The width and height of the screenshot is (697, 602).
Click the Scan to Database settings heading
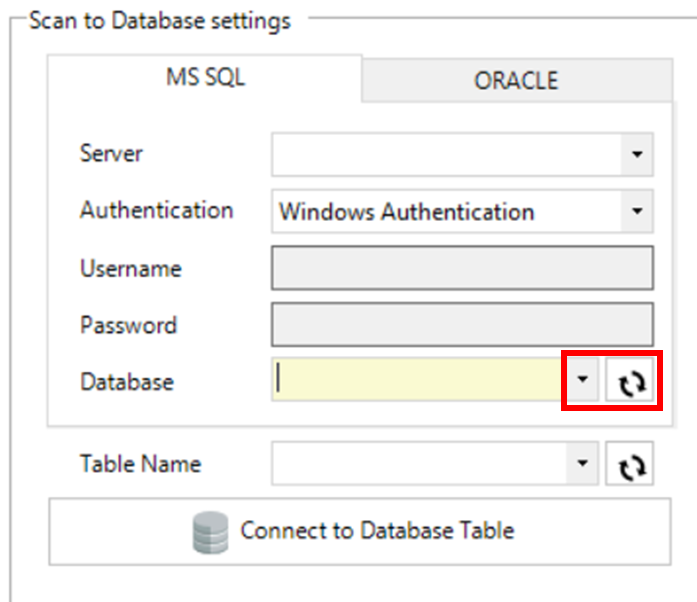[160, 21]
